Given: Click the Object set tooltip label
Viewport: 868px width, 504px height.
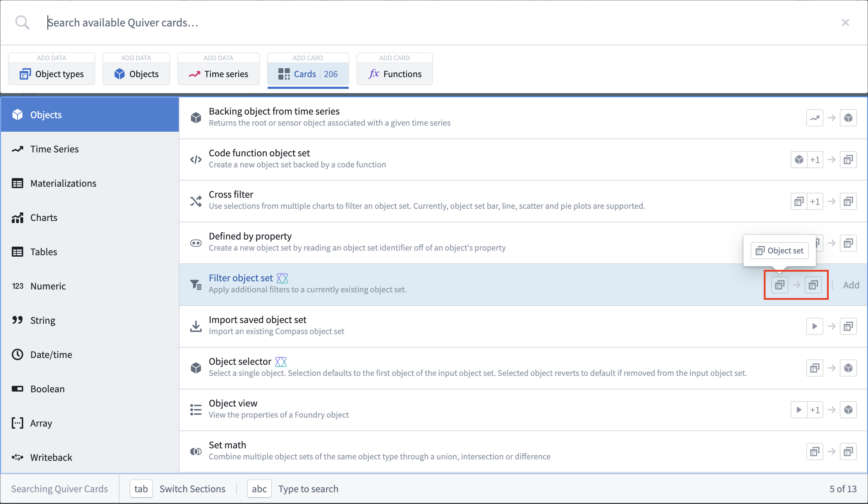Looking at the screenshot, I should pyautogui.click(x=780, y=251).
